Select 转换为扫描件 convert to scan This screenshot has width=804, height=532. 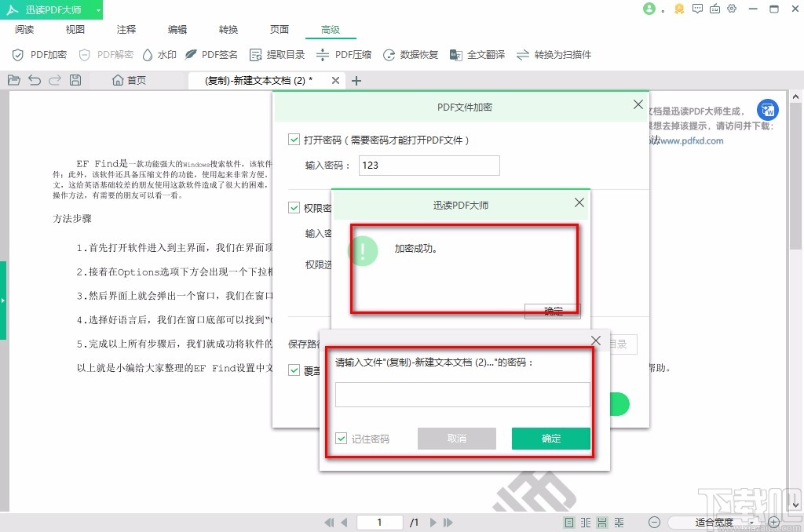click(554, 55)
